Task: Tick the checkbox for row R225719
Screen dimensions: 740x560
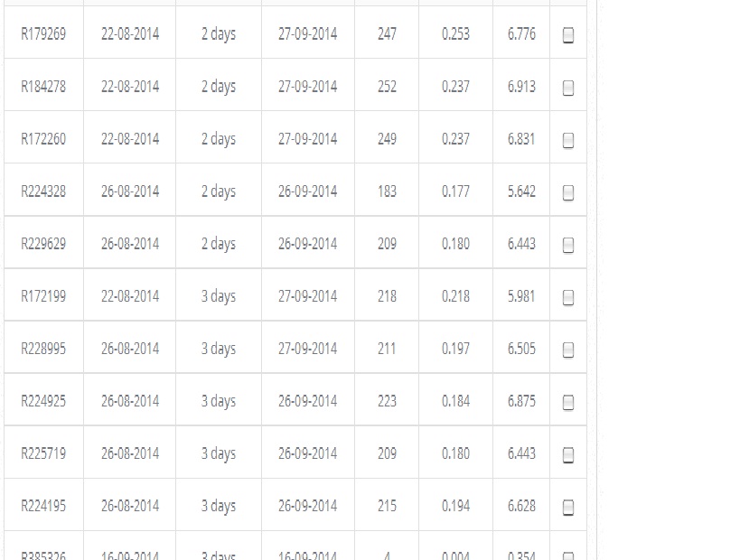Action: [568, 454]
